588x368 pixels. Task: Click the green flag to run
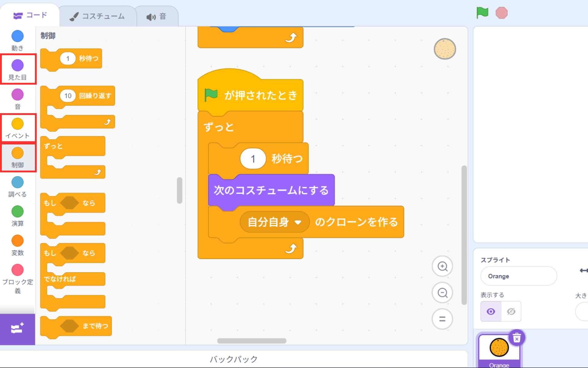click(482, 13)
